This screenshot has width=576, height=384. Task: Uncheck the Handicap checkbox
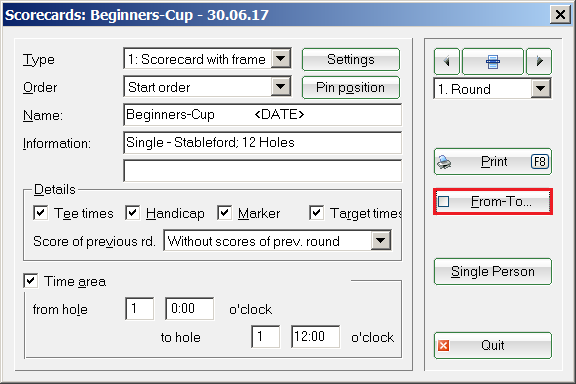pyautogui.click(x=132, y=213)
